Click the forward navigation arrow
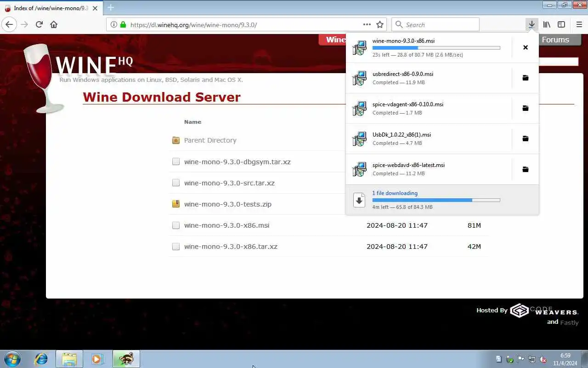The width and height of the screenshot is (588, 368). click(24, 24)
